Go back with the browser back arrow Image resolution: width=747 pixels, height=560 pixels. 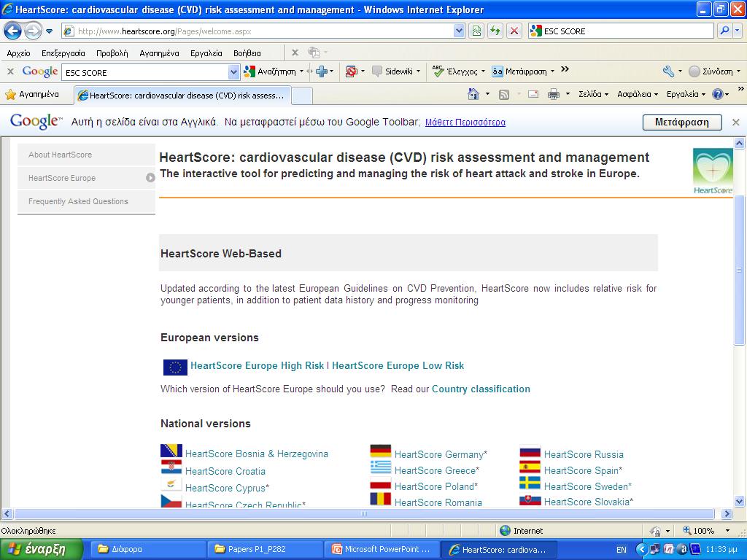[x=13, y=31]
